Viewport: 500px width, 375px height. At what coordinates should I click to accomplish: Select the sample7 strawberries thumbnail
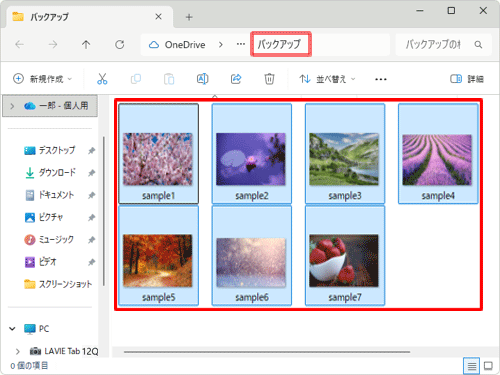(345, 255)
